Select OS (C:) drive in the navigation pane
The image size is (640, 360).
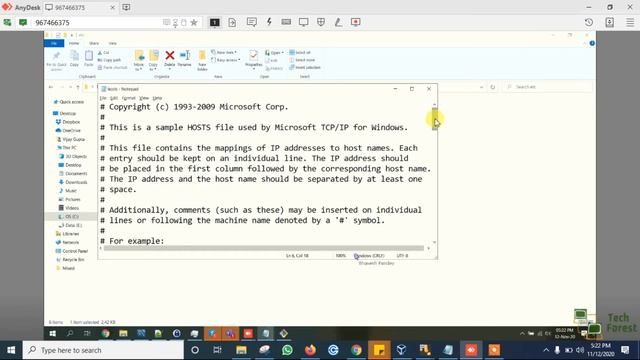(x=69, y=217)
